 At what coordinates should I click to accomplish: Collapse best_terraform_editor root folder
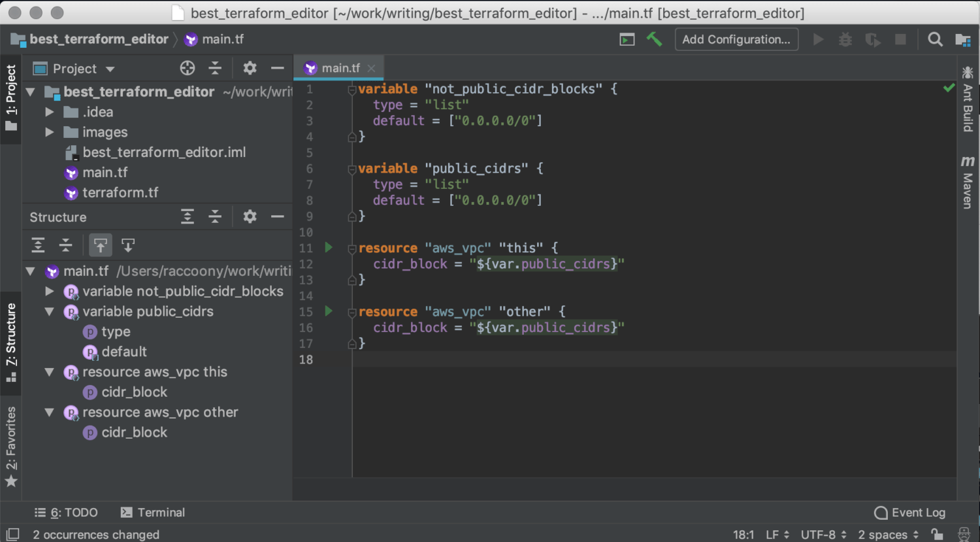[x=30, y=92]
